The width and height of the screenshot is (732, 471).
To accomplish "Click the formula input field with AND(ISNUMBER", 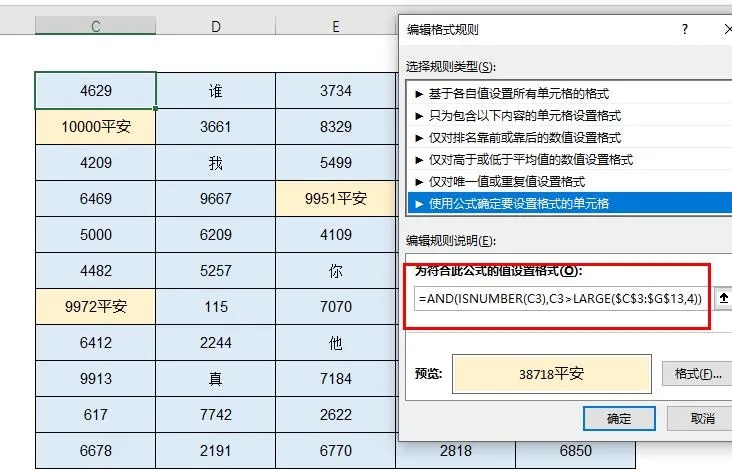I will coord(562,299).
